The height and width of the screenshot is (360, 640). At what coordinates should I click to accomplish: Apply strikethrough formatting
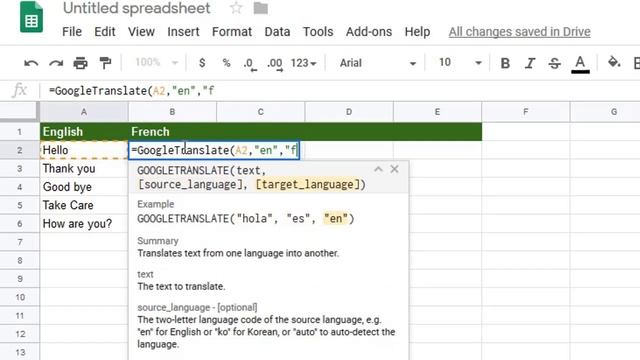[554, 63]
